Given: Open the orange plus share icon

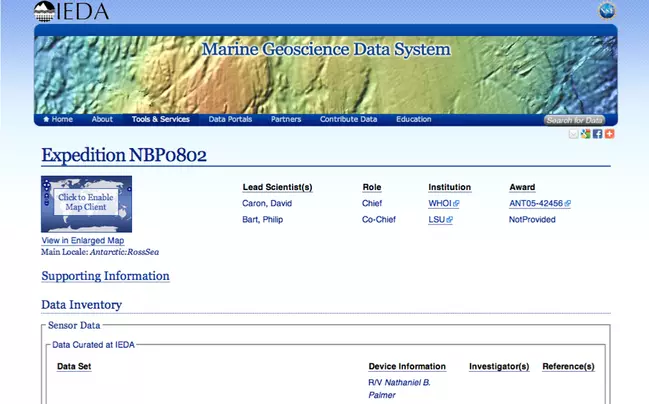Looking at the screenshot, I should (x=609, y=134).
